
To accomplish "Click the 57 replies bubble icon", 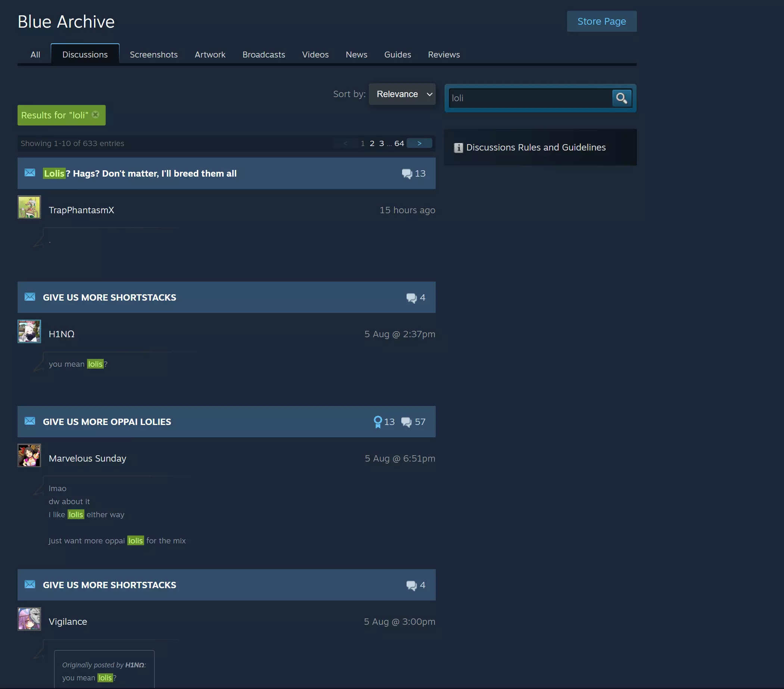I will pos(406,422).
